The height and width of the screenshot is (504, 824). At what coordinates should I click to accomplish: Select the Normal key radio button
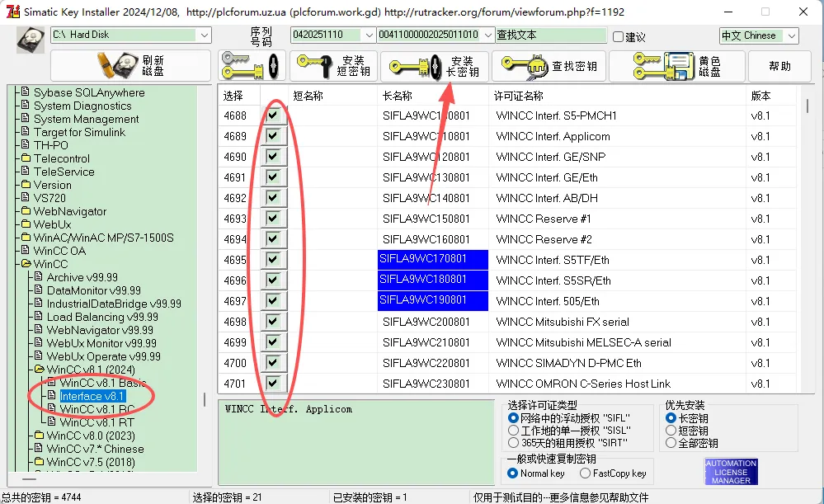click(x=512, y=473)
